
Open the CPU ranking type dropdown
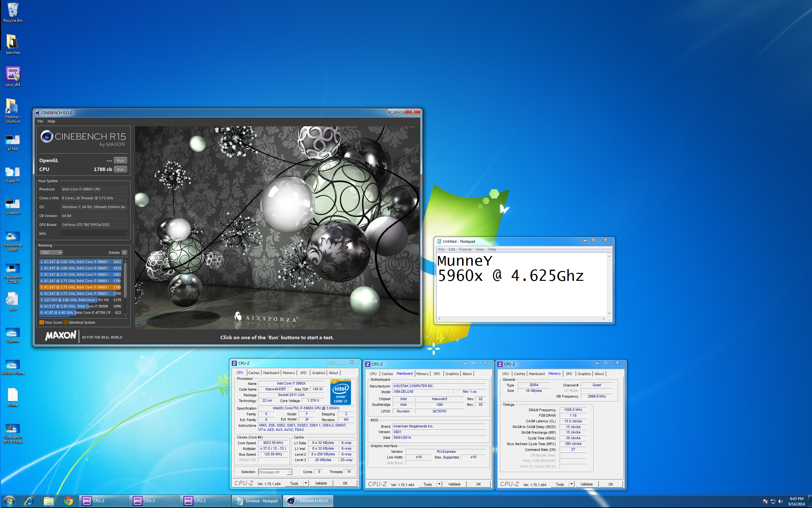51,253
